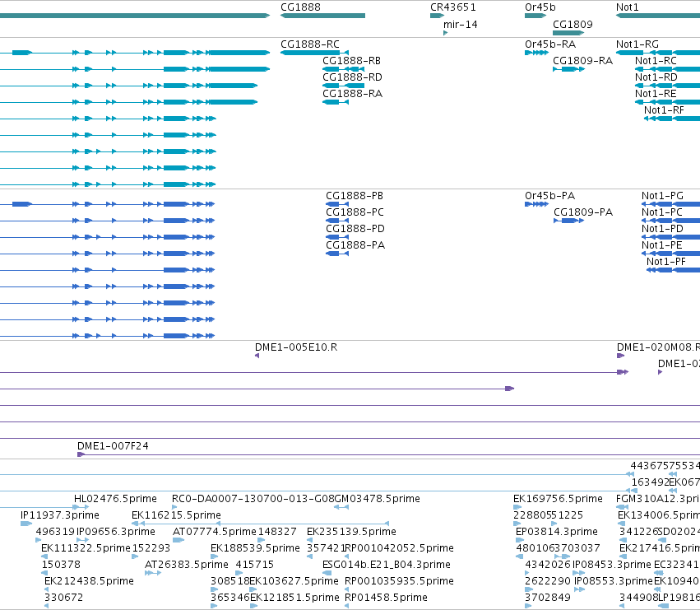
Task: Select transcript Not1-RD
Action: (667, 86)
